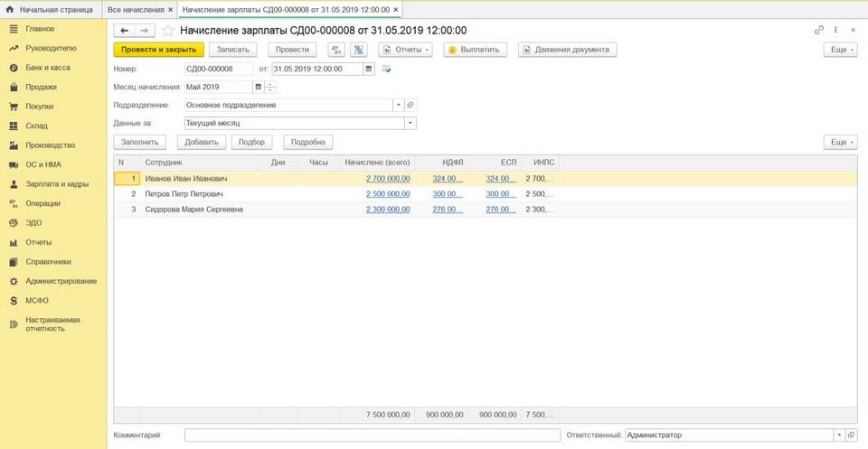Click the Дт/Кт postings icon button
Screen dimensions: 868x449
[336, 50]
